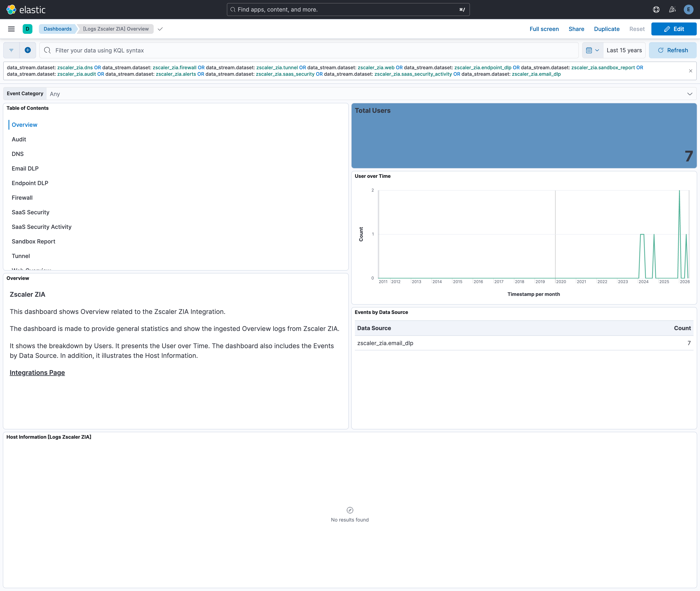This screenshot has width=700, height=591.
Task: Click the Host Information panel title
Action: [x=49, y=437]
